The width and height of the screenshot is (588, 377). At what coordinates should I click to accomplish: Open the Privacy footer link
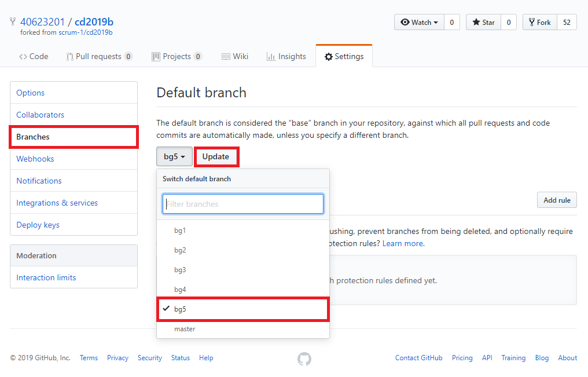(x=117, y=358)
